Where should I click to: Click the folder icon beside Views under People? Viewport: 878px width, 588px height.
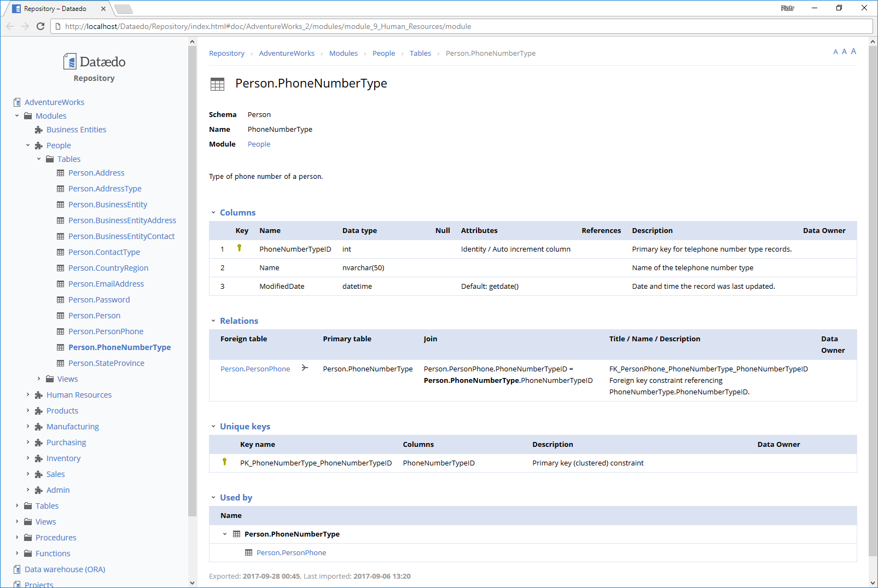pyautogui.click(x=50, y=379)
